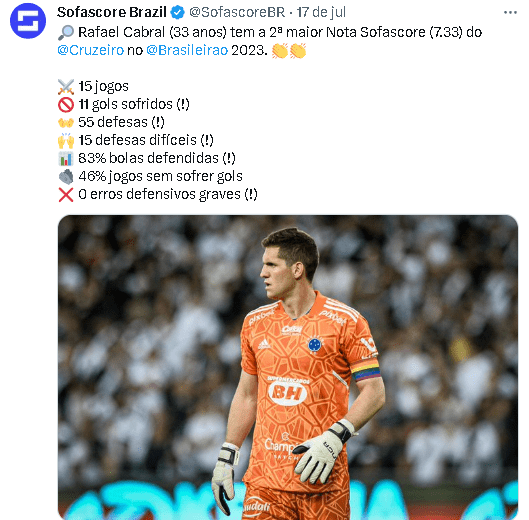
Task: Click the raised hands emoji
Action: coord(66,140)
